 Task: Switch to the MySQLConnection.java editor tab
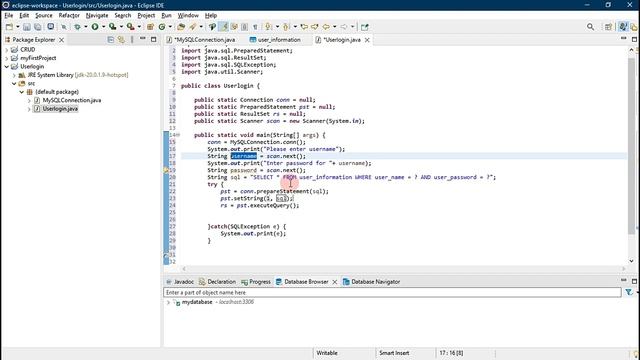coord(201,40)
